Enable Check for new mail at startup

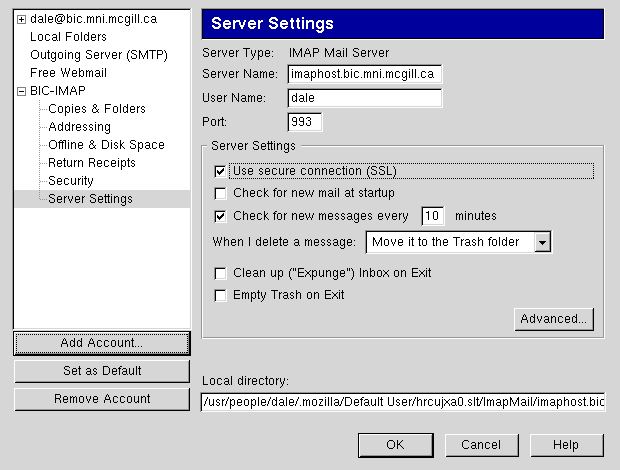pyautogui.click(x=221, y=193)
